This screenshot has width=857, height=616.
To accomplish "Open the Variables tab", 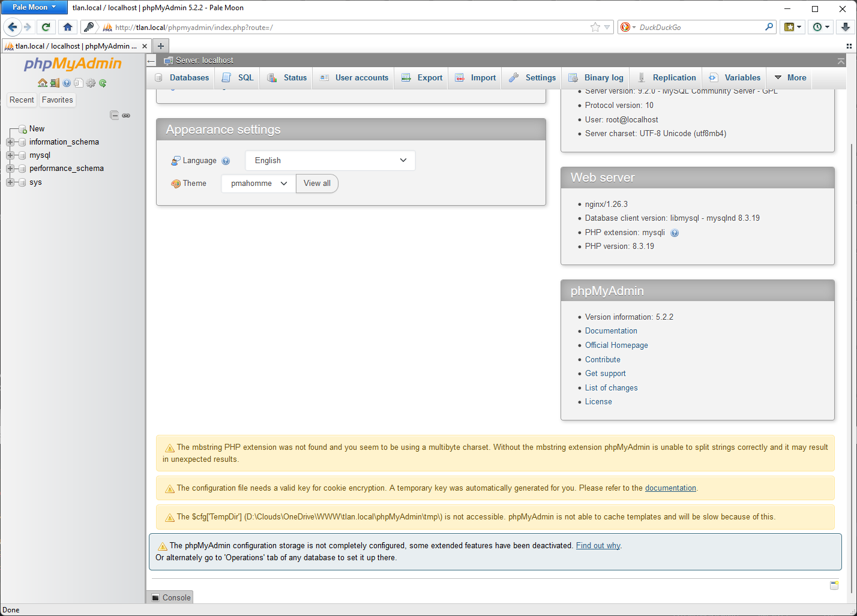I will tap(735, 77).
